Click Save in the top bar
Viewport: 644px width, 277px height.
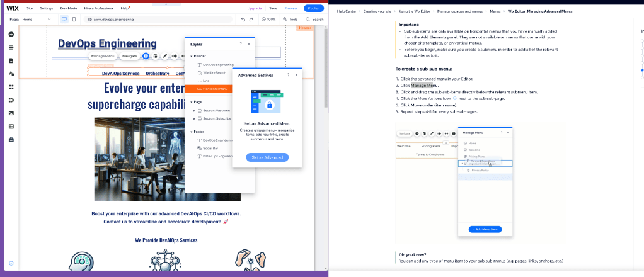(273, 8)
